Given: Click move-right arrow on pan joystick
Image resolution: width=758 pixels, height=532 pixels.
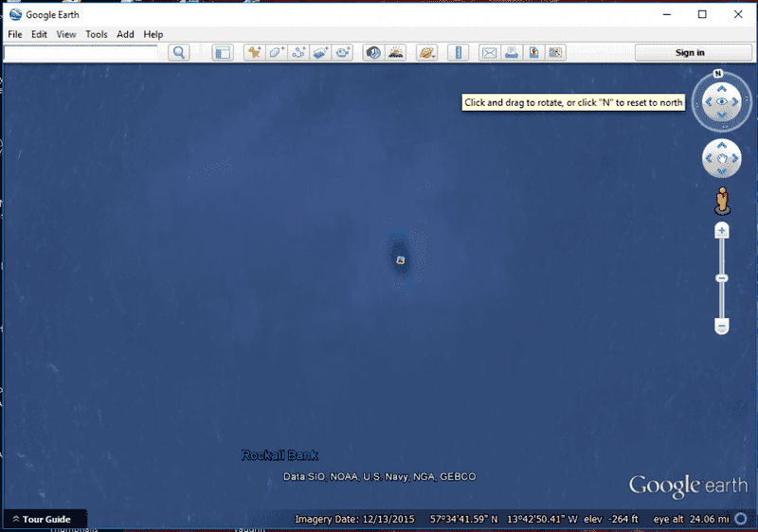Looking at the screenshot, I should click(x=735, y=158).
